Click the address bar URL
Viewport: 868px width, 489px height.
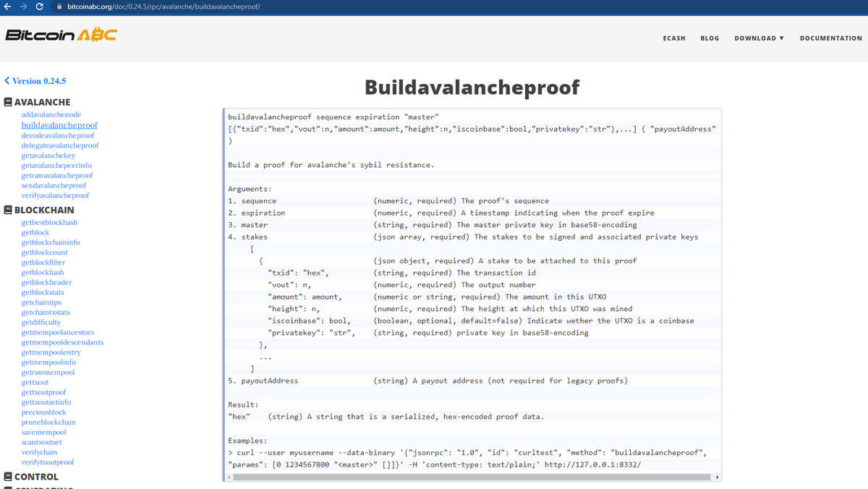click(x=163, y=7)
